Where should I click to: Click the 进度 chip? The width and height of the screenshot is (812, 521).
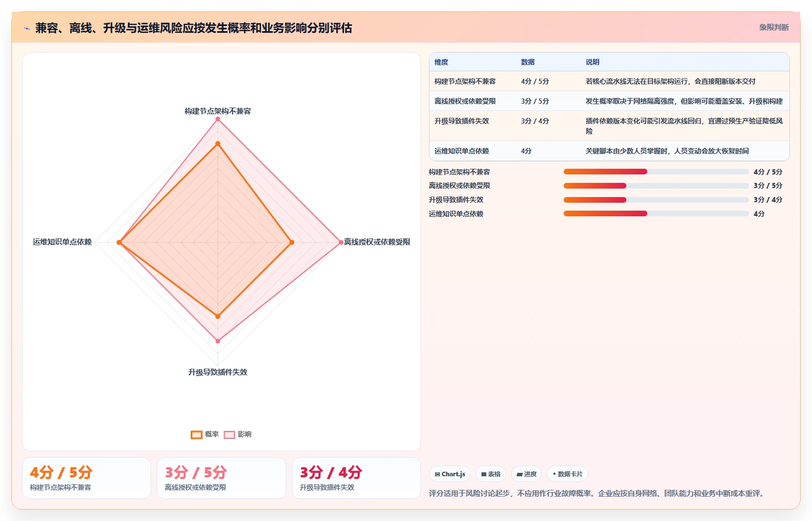(526, 474)
